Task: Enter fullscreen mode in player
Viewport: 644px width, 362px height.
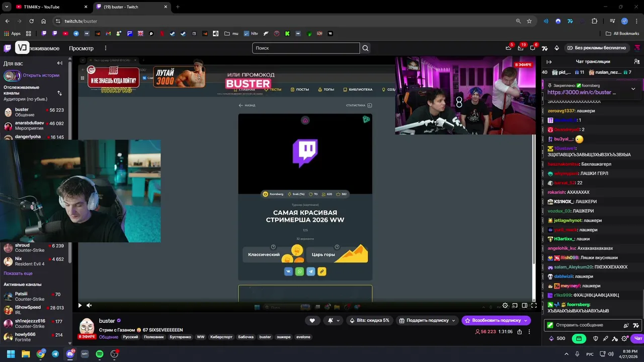Action: [534, 305]
